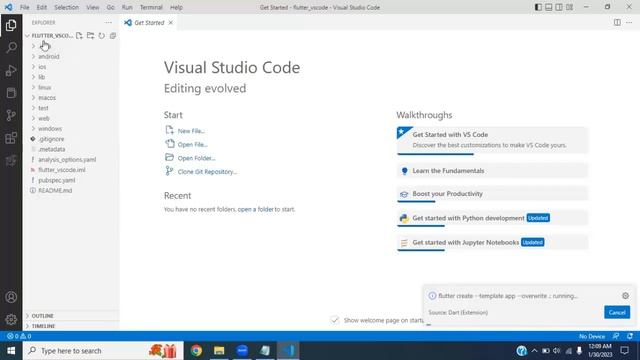The width and height of the screenshot is (640, 360).
Task: Open Learn the Fundamentals walkthrough
Action: [492, 171]
